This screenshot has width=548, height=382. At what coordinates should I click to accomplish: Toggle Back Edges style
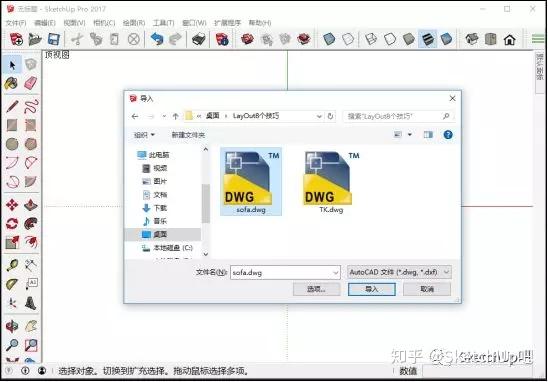click(348, 39)
